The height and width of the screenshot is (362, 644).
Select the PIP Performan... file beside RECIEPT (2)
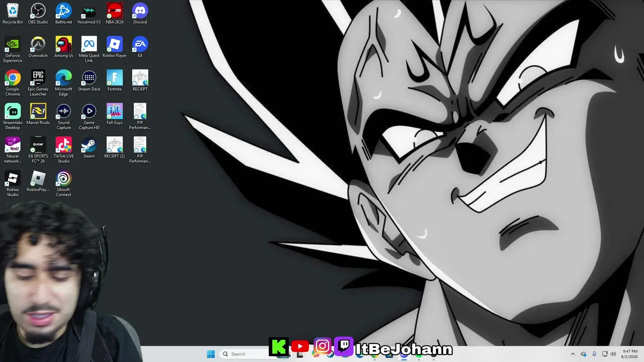[x=140, y=150]
